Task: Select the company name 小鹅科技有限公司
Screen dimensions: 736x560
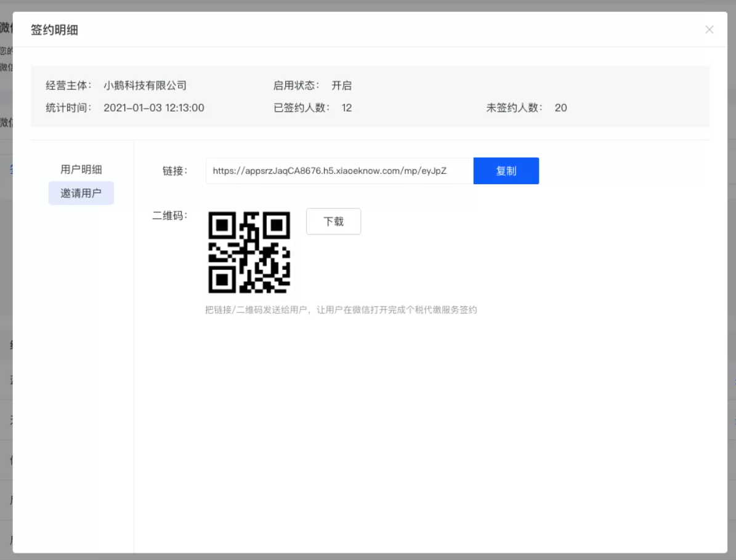Action: [145, 86]
